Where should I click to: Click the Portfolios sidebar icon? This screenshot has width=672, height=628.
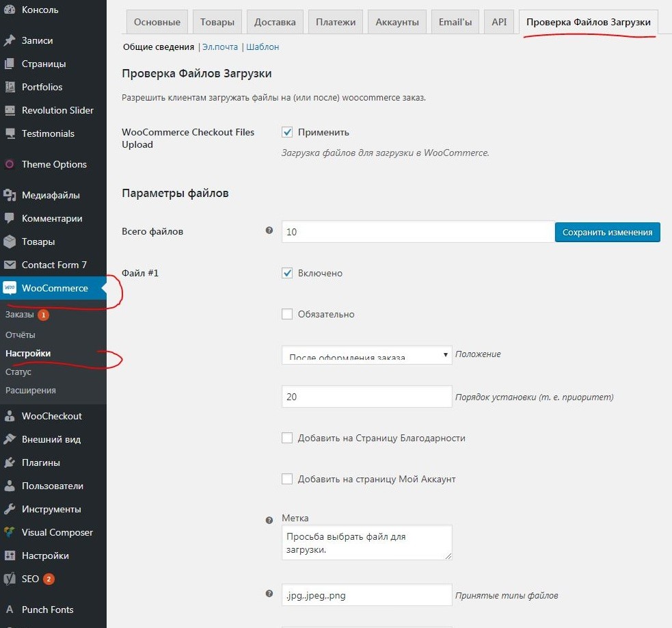[10, 87]
